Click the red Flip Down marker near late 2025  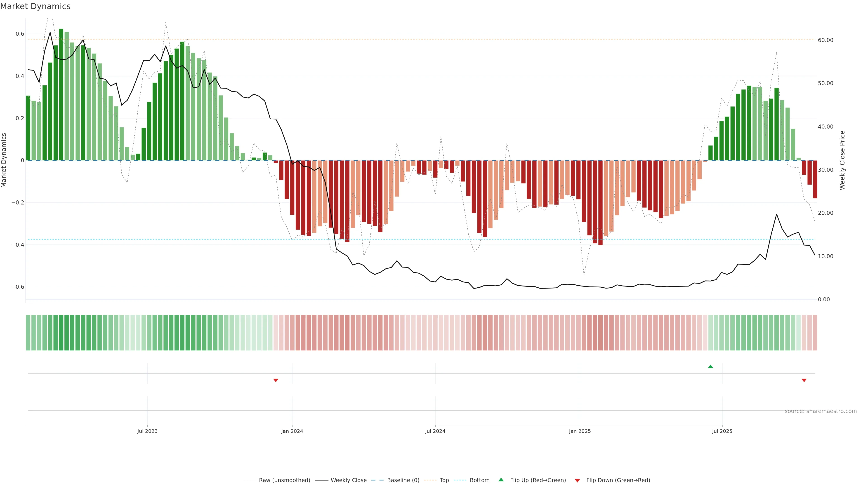pos(804,380)
